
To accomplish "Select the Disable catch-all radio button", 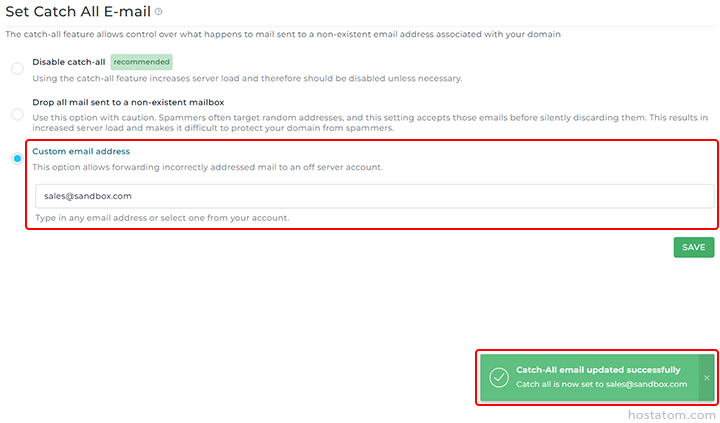I will pyautogui.click(x=17, y=69).
